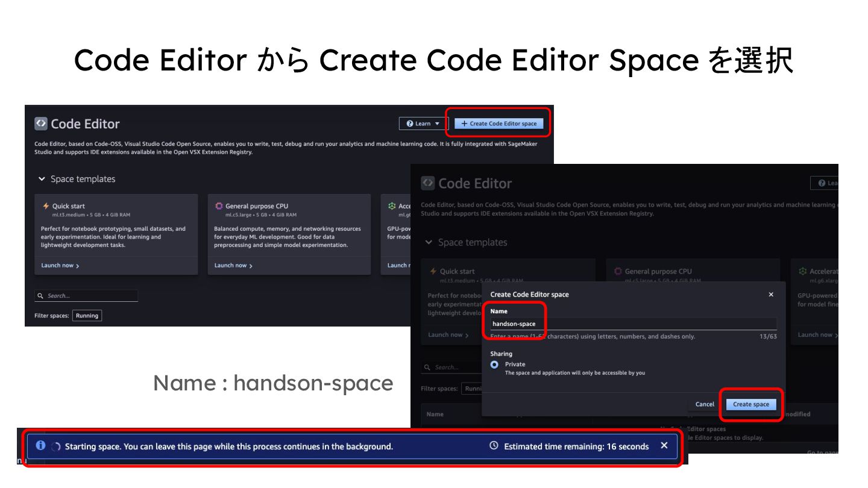Dismiss the Starting space notification banner
868x488 pixels.
(x=664, y=446)
